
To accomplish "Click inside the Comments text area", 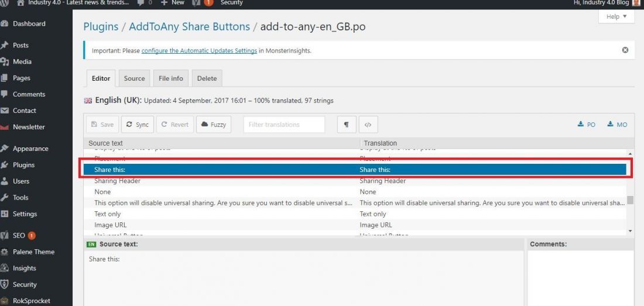I will 581,278.
